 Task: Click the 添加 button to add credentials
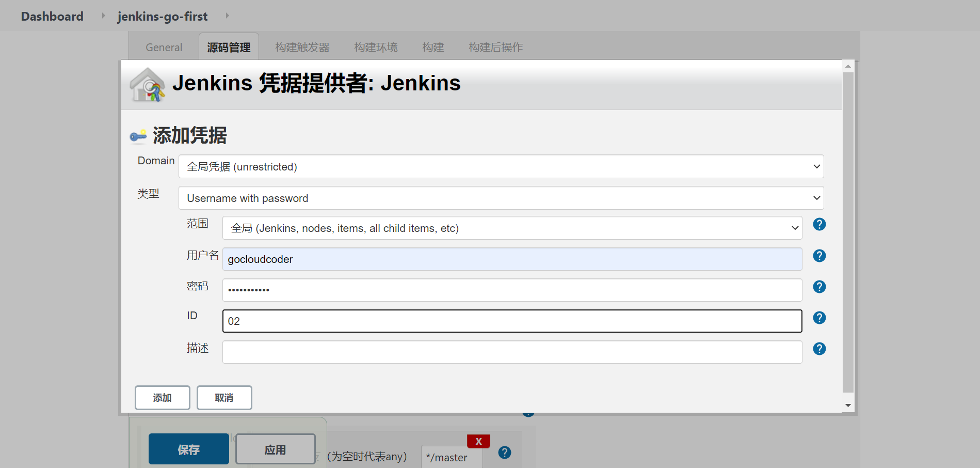pyautogui.click(x=162, y=397)
